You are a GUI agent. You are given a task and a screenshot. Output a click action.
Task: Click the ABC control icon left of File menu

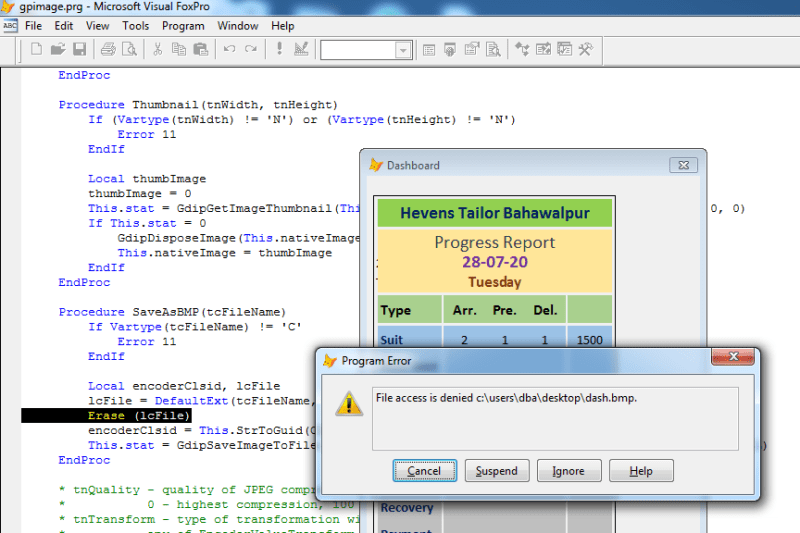[x=10, y=26]
